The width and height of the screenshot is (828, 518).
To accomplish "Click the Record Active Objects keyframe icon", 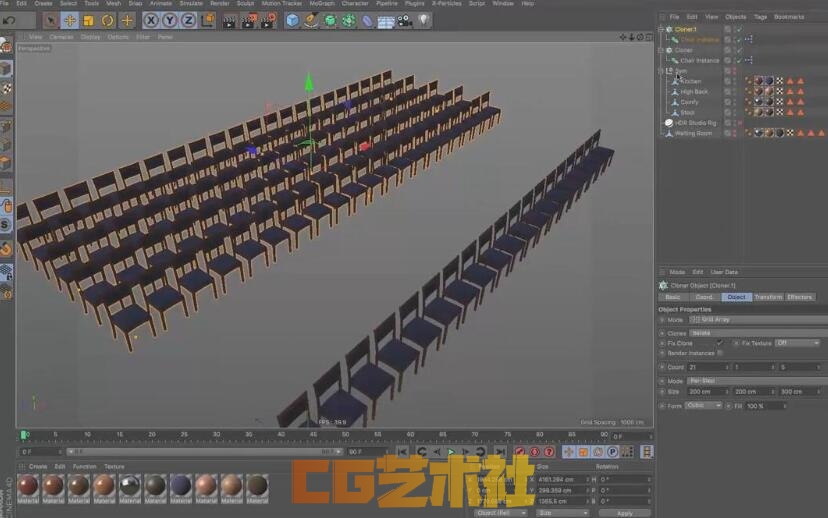I will point(520,452).
